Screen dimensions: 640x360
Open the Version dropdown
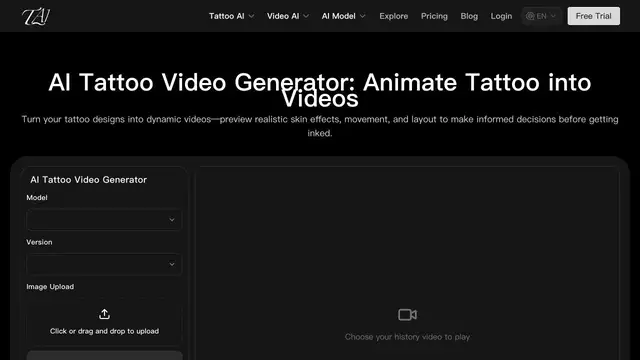[x=104, y=264]
